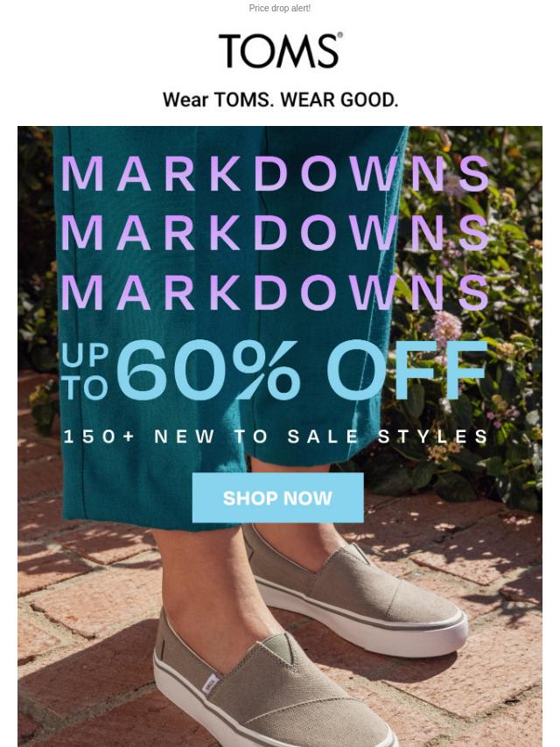This screenshot has height=747, width=560.
Task: Click the small stacked 'UP TO' text
Action: point(85,371)
